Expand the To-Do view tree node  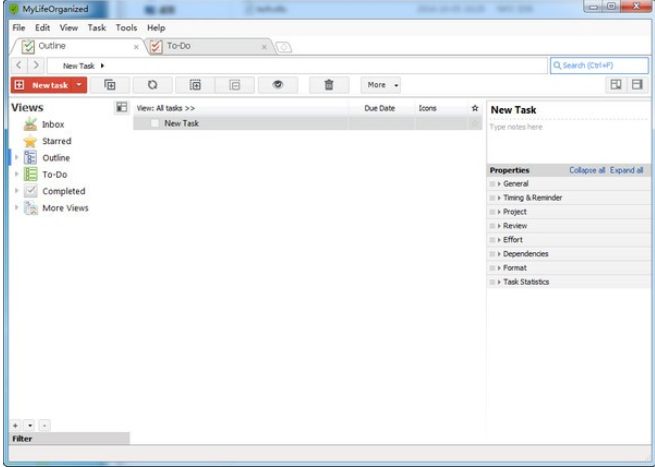[x=17, y=174]
